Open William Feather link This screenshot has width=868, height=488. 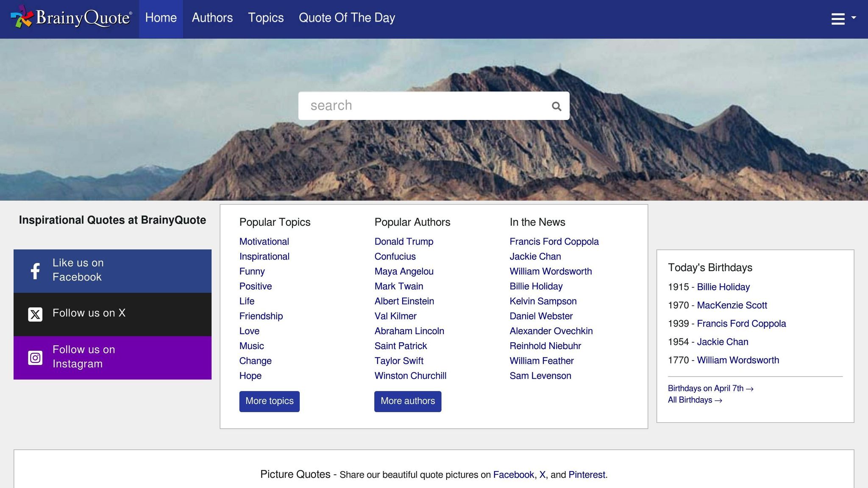tap(542, 360)
